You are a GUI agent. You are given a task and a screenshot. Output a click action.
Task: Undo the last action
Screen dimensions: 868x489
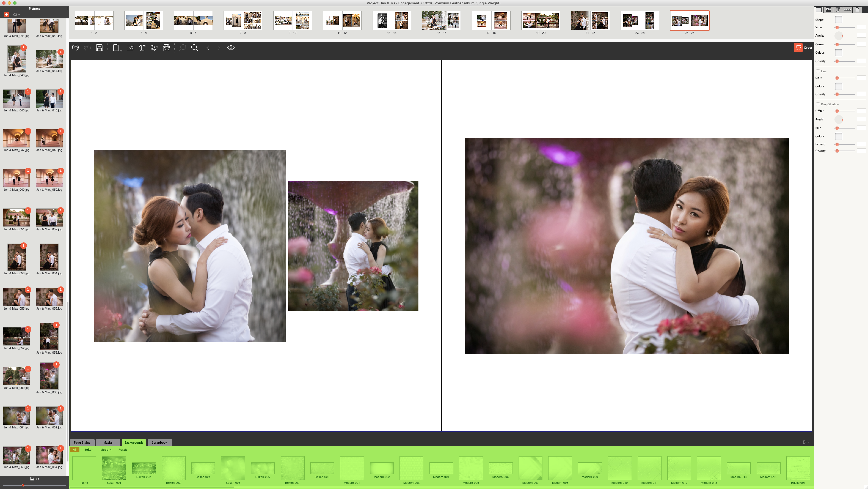75,48
